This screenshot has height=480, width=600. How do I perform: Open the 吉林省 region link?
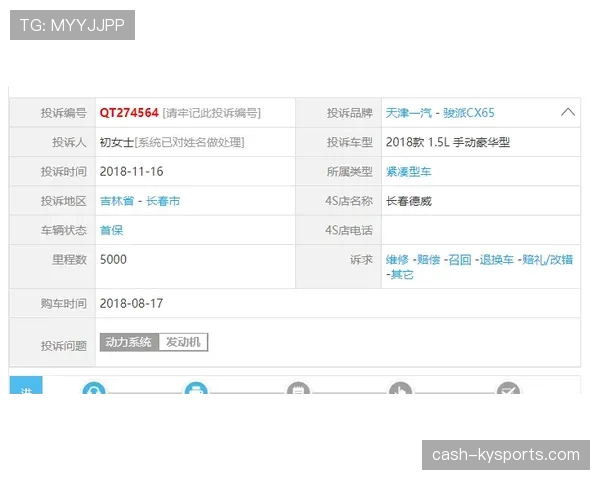[117, 201]
